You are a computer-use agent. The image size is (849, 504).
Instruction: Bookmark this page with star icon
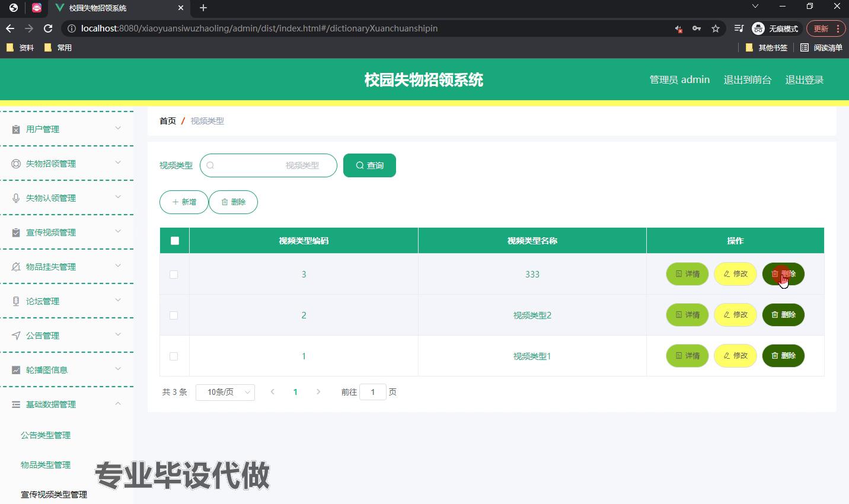pyautogui.click(x=716, y=28)
